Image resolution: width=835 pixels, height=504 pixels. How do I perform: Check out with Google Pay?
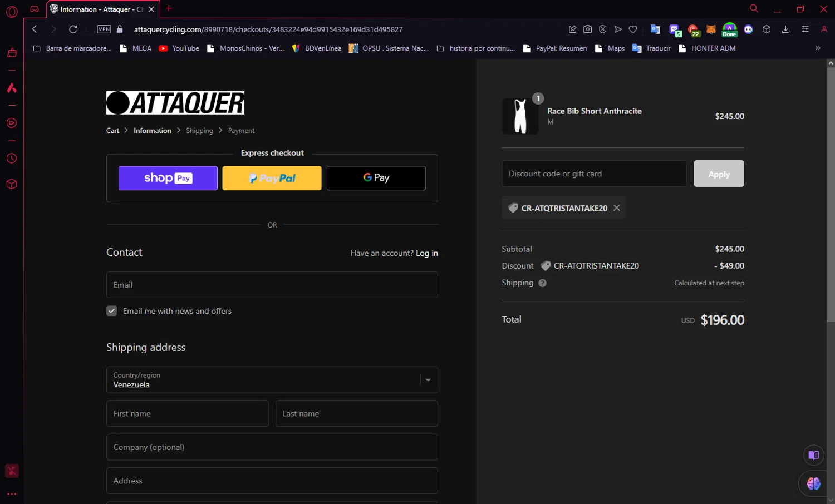point(376,178)
